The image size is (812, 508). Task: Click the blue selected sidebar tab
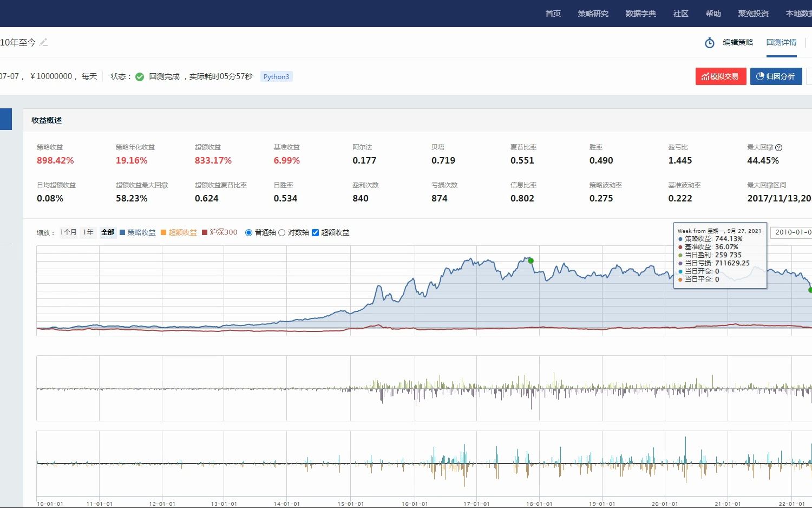click(6, 119)
